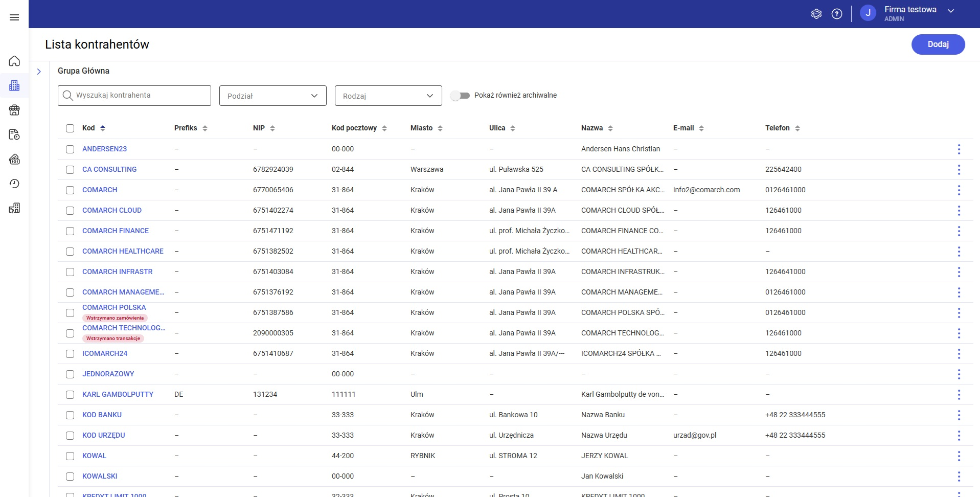Open the contractors building icon in sidebar
This screenshot has height=497, width=980.
click(x=14, y=85)
